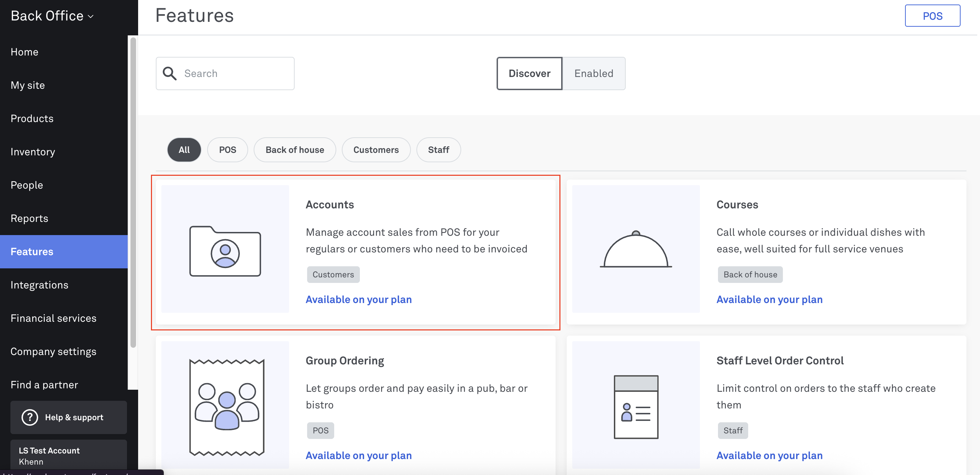This screenshot has height=475, width=980.
Task: Expand the Back Office dropdown
Action: [x=52, y=16]
